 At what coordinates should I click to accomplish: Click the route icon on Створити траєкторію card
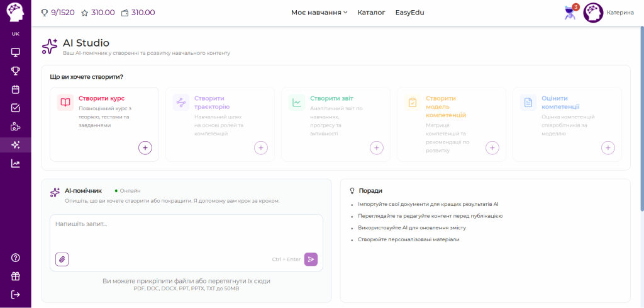click(181, 103)
